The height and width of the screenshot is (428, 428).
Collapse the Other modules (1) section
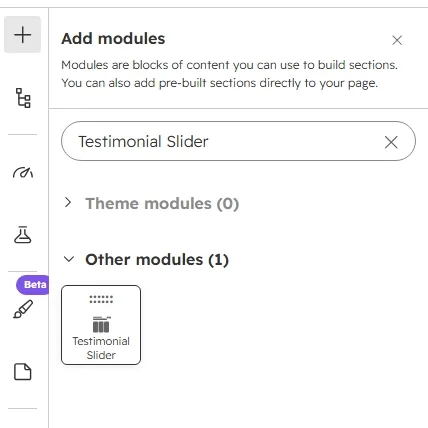[x=69, y=259]
